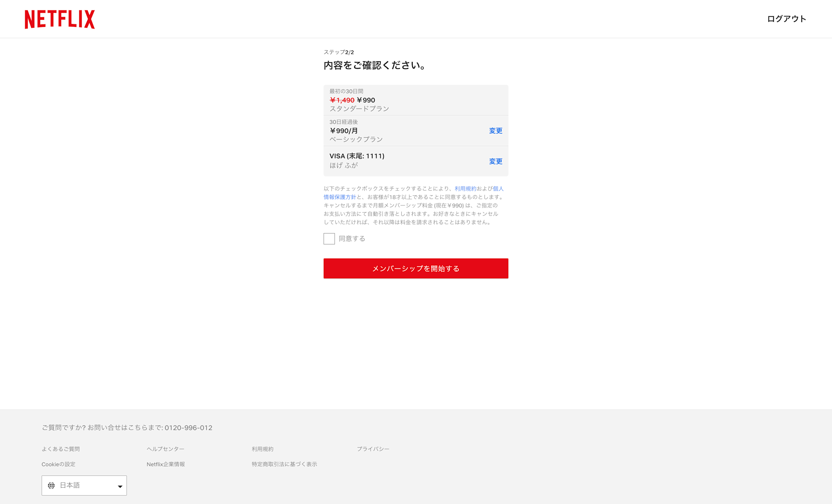Start membership with メンバーシップを開始する button
The width and height of the screenshot is (832, 504).
coord(416,268)
